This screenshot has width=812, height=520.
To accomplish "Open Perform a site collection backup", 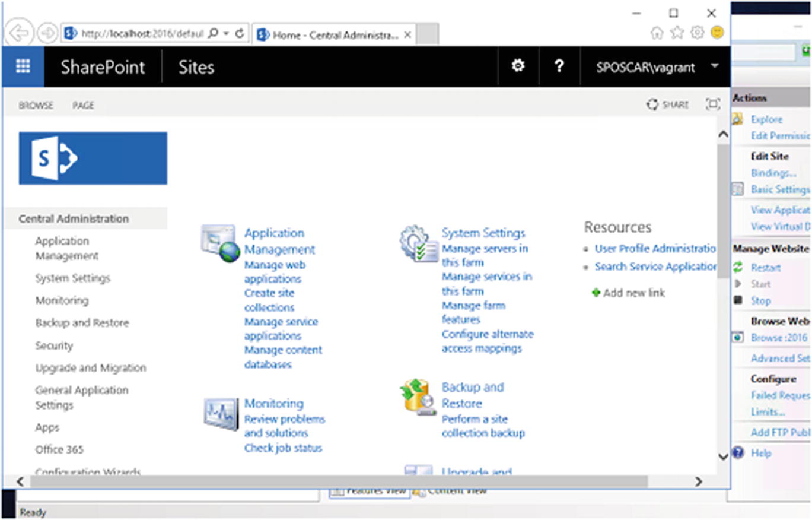I will click(483, 426).
